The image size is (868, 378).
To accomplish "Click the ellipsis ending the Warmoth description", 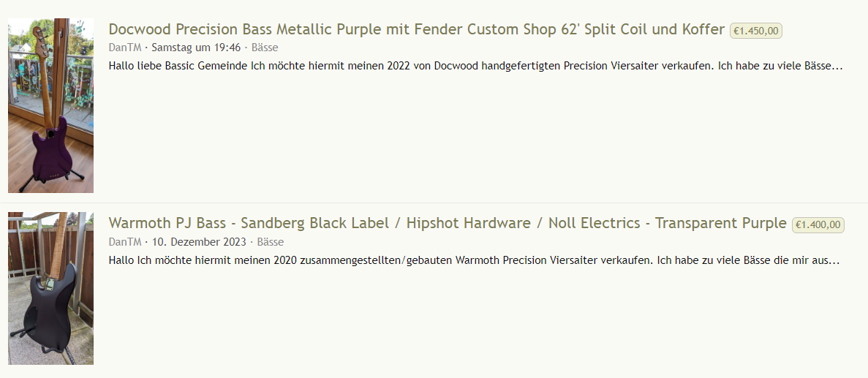I will point(835,261).
